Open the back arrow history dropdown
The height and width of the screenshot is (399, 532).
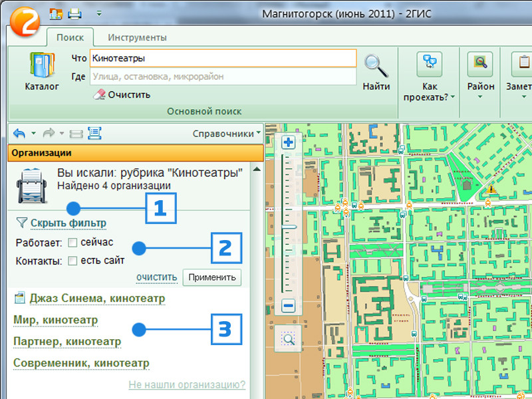coord(33,134)
